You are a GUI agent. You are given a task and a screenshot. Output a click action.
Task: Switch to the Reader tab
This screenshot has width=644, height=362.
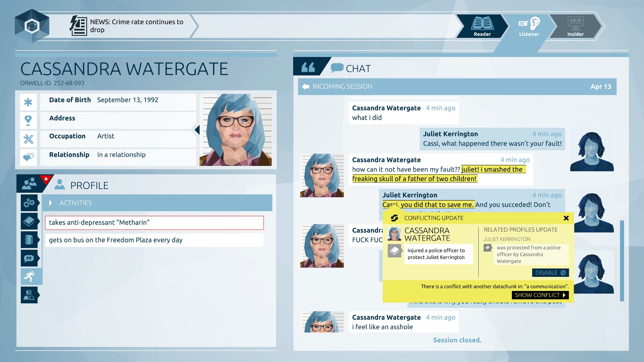(482, 26)
